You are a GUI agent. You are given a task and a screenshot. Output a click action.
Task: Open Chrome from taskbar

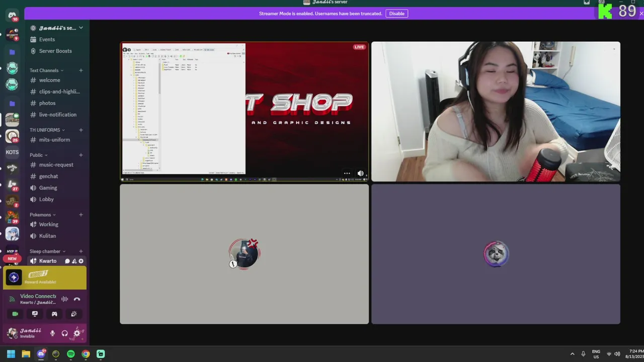pyautogui.click(x=86, y=354)
